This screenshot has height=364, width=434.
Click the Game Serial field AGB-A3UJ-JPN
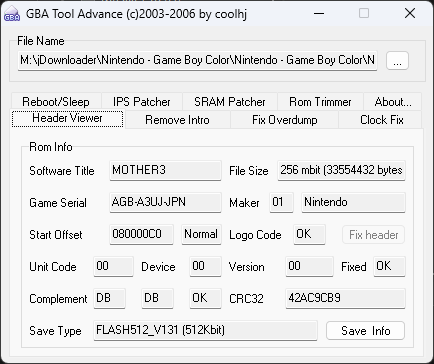(x=165, y=202)
